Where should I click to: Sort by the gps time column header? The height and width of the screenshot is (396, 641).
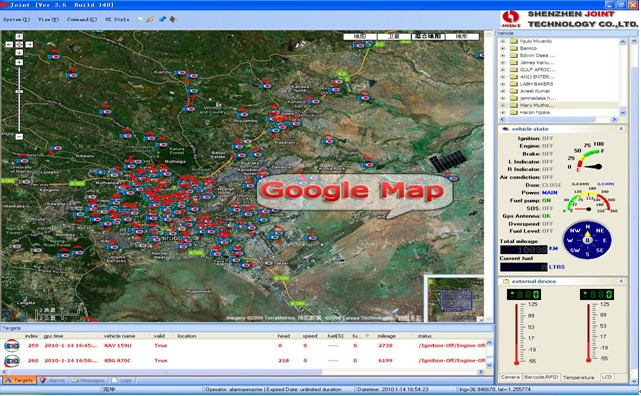[54, 336]
